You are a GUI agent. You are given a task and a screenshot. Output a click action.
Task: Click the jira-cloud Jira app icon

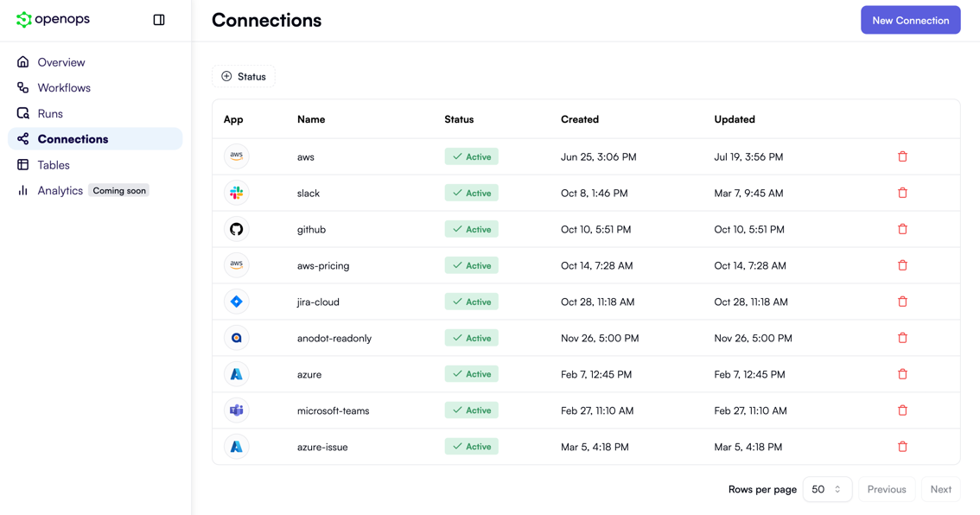click(236, 302)
